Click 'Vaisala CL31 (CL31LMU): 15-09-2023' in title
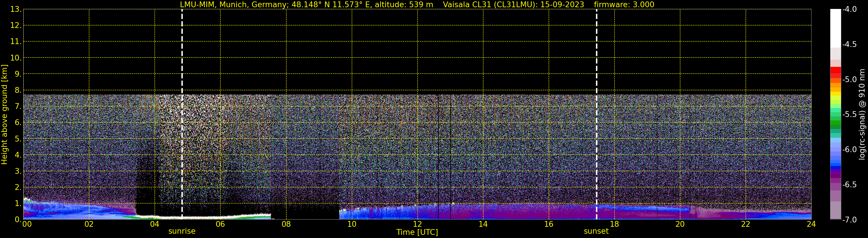The width and height of the screenshot is (868, 238). click(x=513, y=5)
